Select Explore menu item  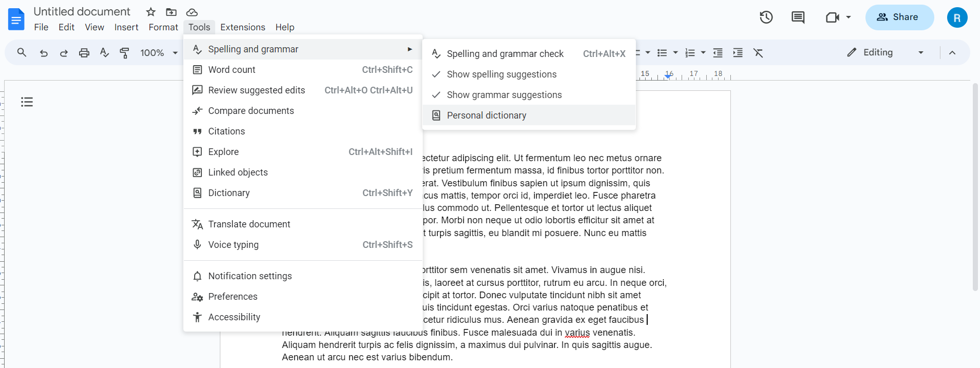click(x=303, y=152)
